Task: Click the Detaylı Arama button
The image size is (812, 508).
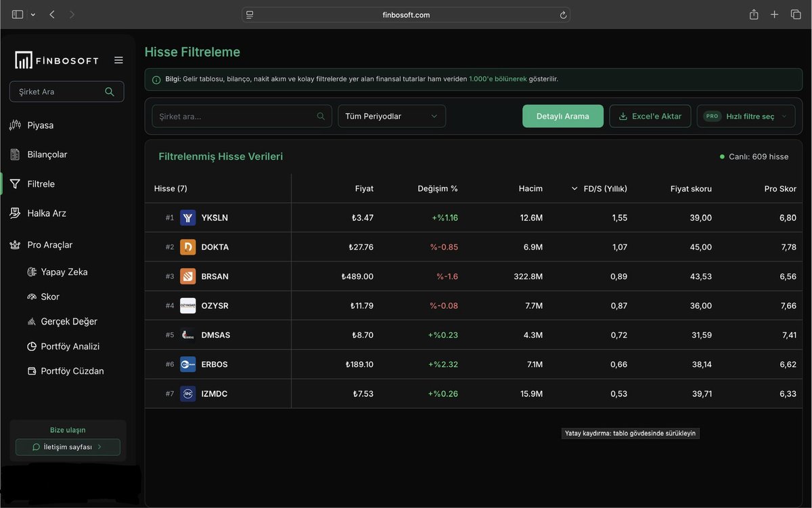Action: point(563,116)
